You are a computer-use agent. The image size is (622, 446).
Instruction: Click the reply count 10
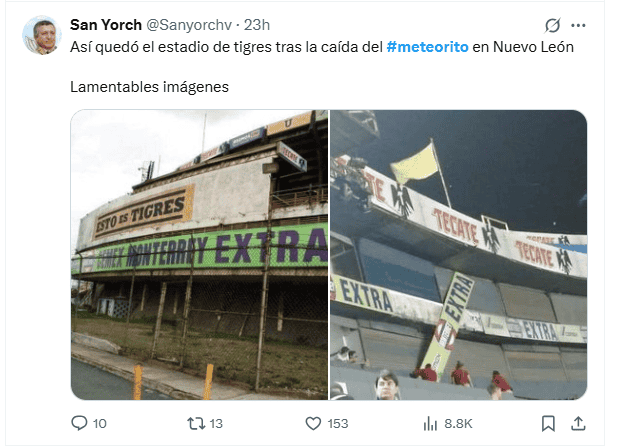tap(100, 424)
